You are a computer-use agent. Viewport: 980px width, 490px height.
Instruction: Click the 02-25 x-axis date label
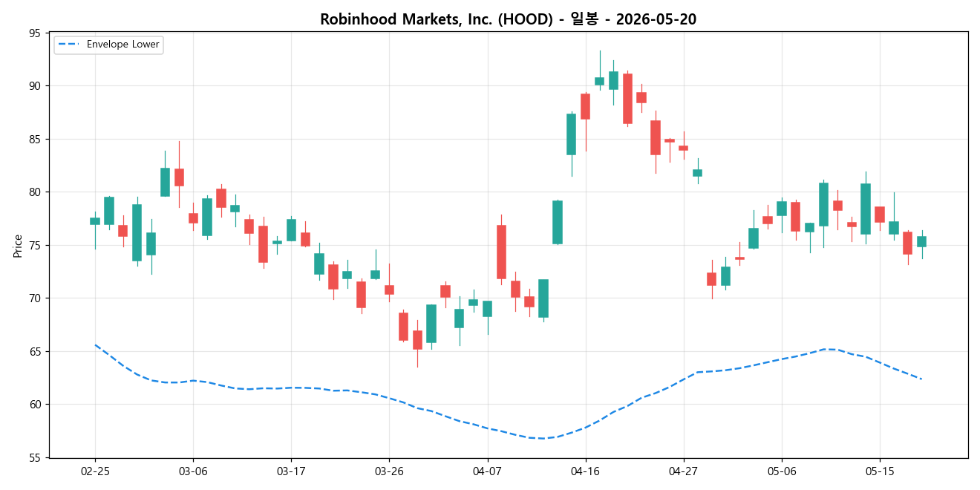click(94, 471)
